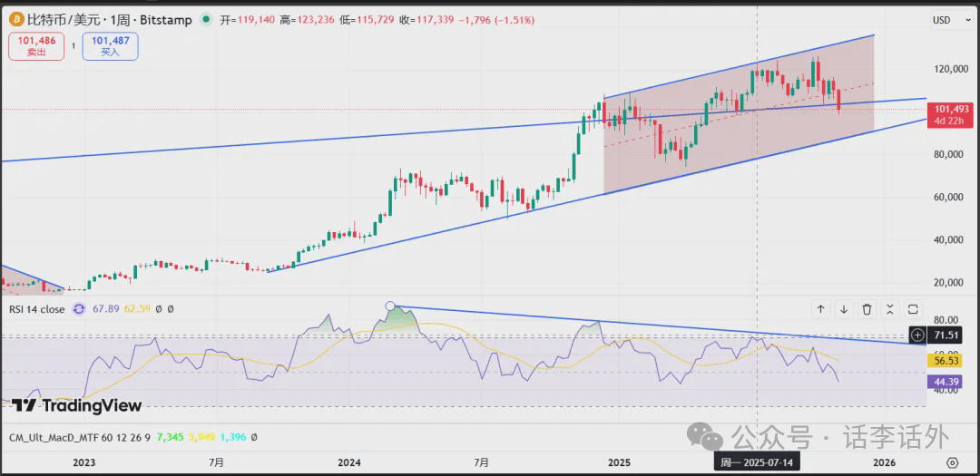Open chart settings gear at bottom right
980x476 pixels.
click(x=951, y=461)
